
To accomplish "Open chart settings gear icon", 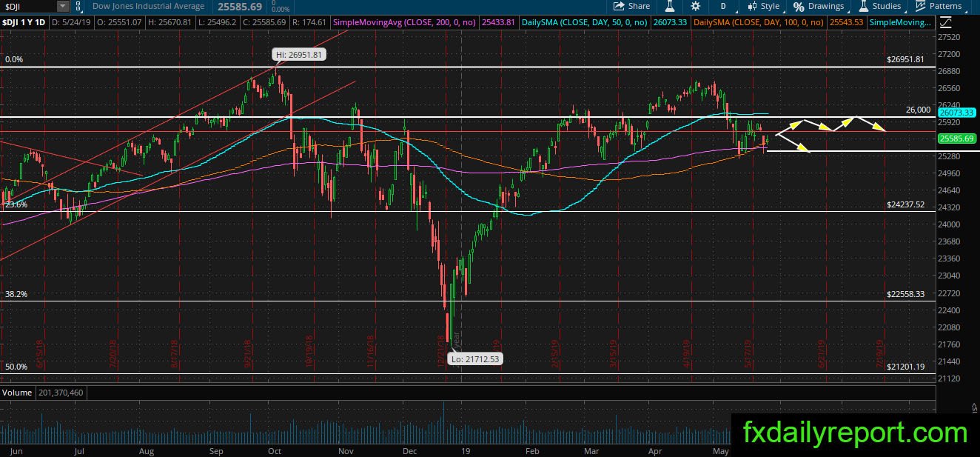I will point(696,6).
